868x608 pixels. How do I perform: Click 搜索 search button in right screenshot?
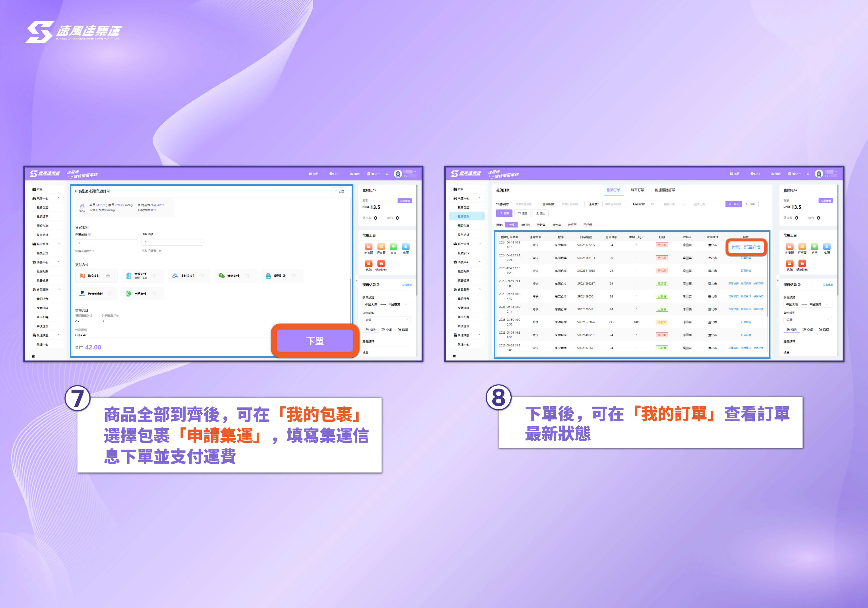coord(504,213)
